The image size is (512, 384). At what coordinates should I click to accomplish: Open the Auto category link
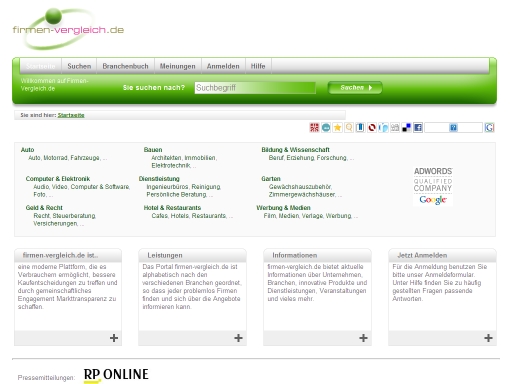pyautogui.click(x=27, y=150)
